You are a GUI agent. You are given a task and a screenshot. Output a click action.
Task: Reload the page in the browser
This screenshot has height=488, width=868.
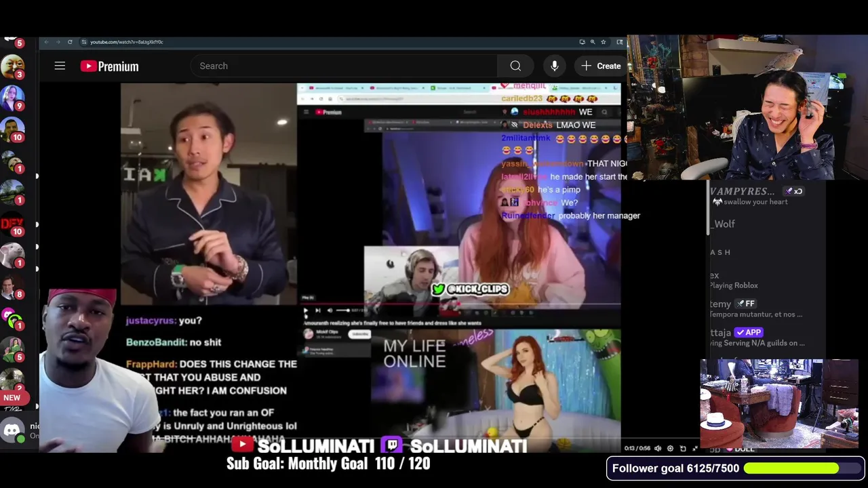pyautogui.click(x=70, y=42)
